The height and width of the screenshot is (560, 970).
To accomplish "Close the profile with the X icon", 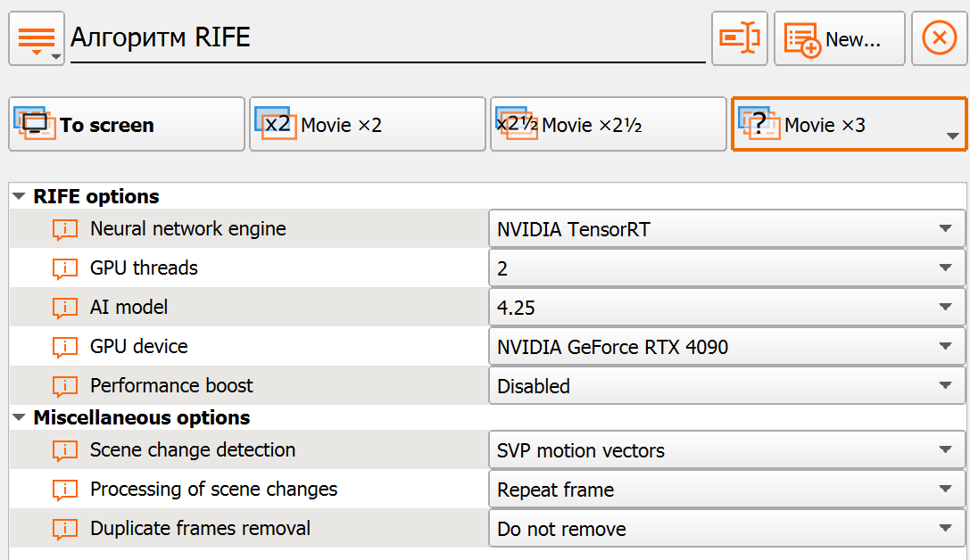I will pos(939,38).
